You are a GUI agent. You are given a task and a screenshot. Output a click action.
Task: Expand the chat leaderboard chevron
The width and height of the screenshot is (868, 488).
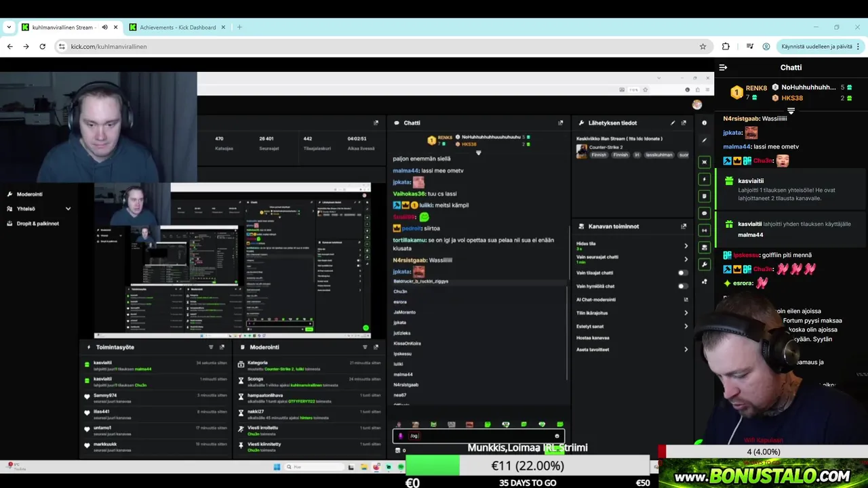pyautogui.click(x=791, y=111)
